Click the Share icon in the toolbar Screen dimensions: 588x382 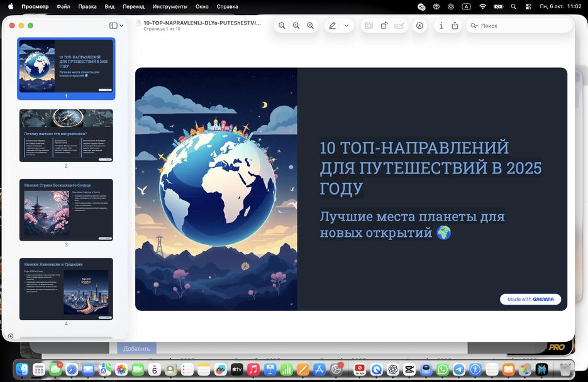pyautogui.click(x=455, y=25)
